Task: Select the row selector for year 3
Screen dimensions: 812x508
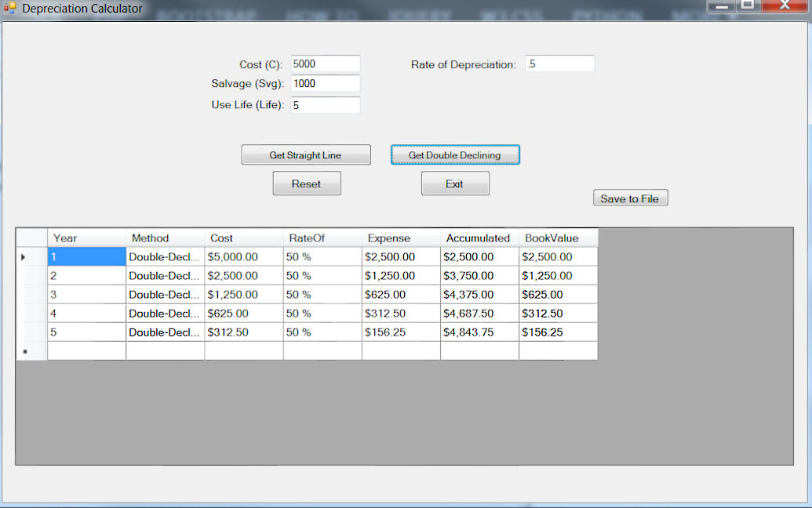Action: coord(31,294)
